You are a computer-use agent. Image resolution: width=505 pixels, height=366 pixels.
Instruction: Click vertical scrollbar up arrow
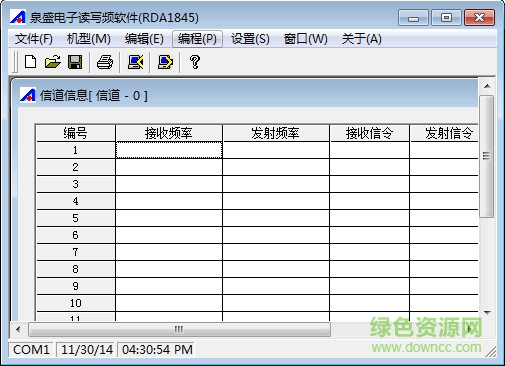(487, 86)
